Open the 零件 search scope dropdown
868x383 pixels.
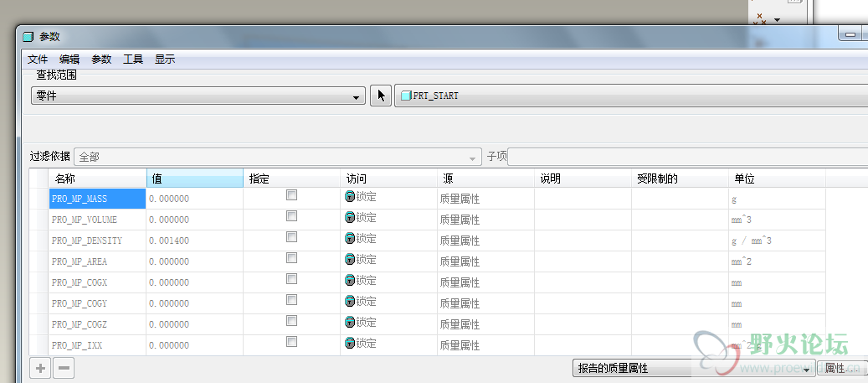pos(198,96)
